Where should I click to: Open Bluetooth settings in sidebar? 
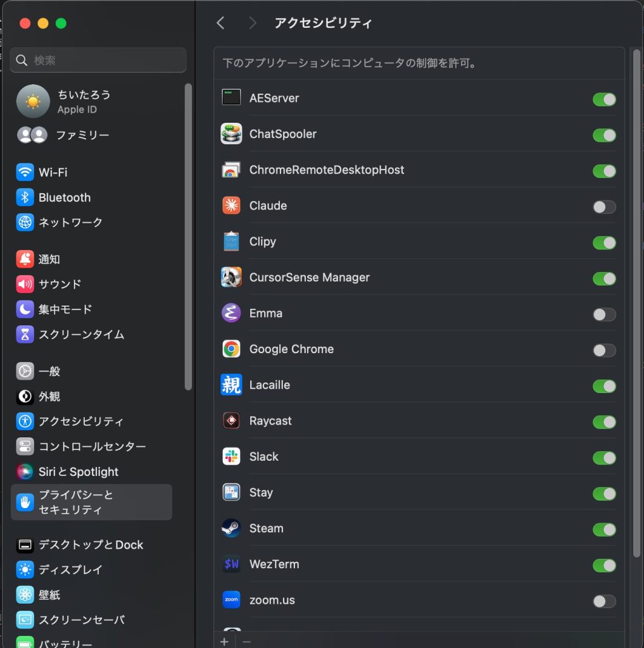(91, 197)
